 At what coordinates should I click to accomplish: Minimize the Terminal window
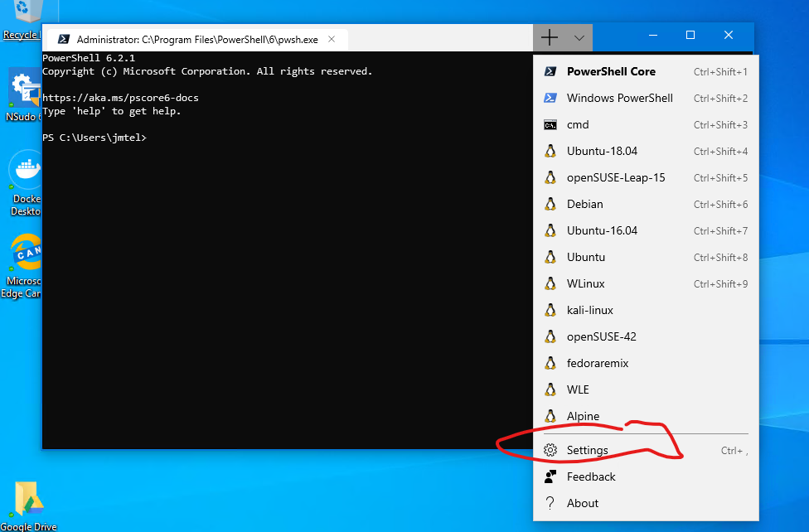(652, 35)
